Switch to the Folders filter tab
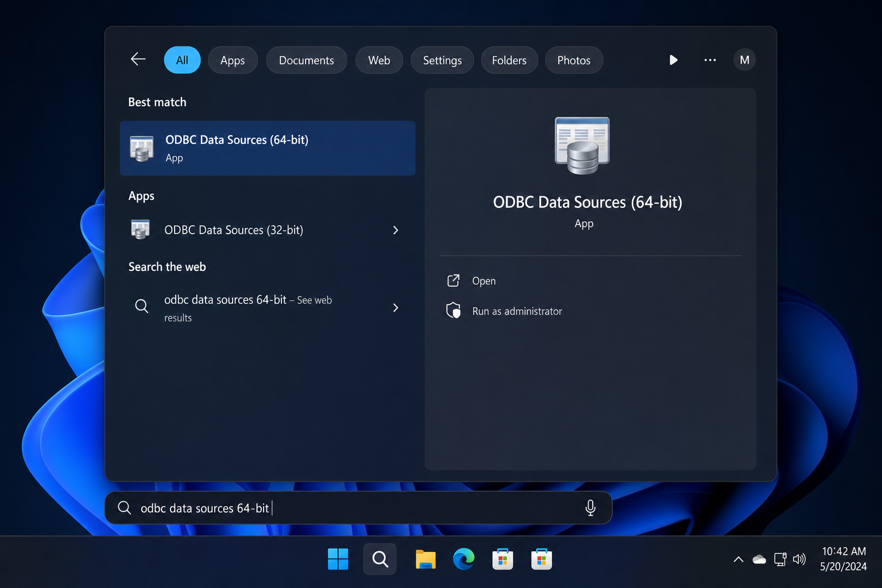This screenshot has height=588, width=882. [x=509, y=60]
